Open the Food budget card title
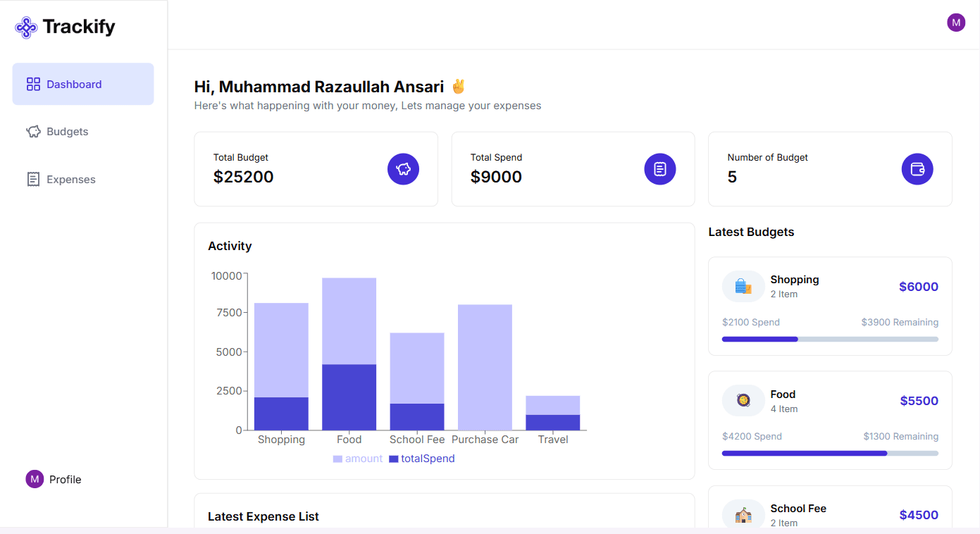 pyautogui.click(x=783, y=395)
